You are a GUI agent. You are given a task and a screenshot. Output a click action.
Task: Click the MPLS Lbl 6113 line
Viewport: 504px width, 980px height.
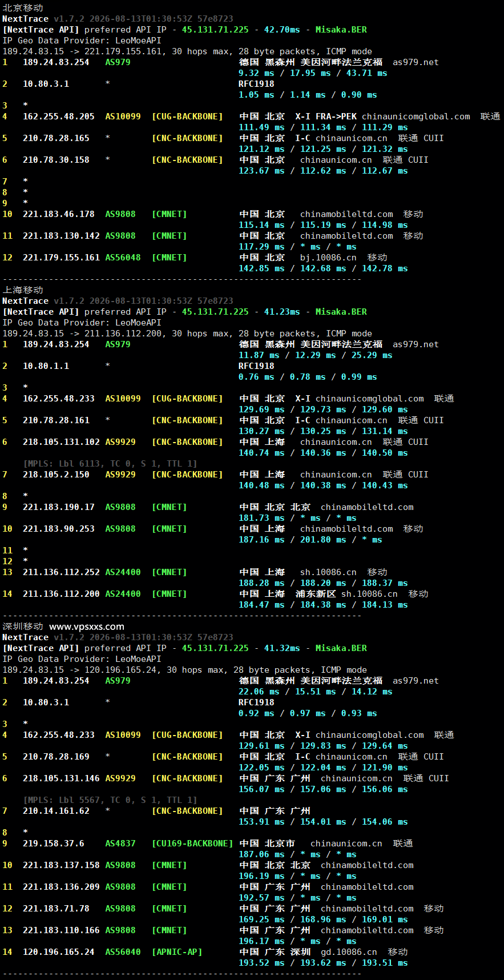point(110,464)
